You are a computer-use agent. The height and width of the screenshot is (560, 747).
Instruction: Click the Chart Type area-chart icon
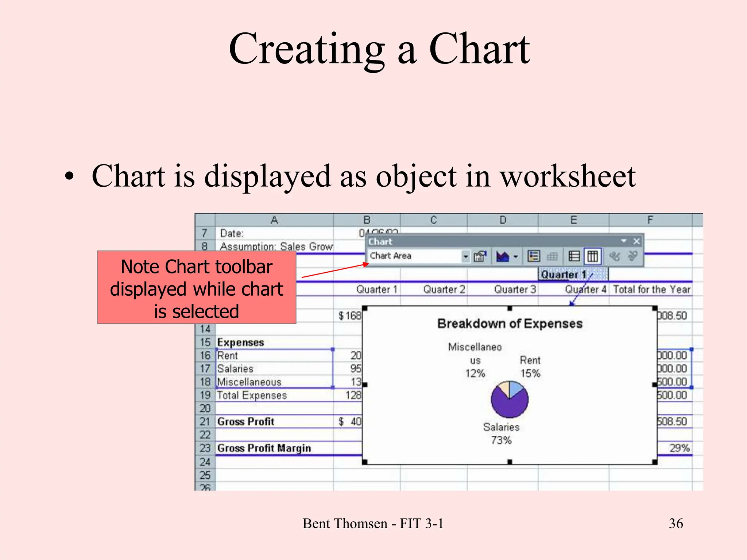coord(503,256)
